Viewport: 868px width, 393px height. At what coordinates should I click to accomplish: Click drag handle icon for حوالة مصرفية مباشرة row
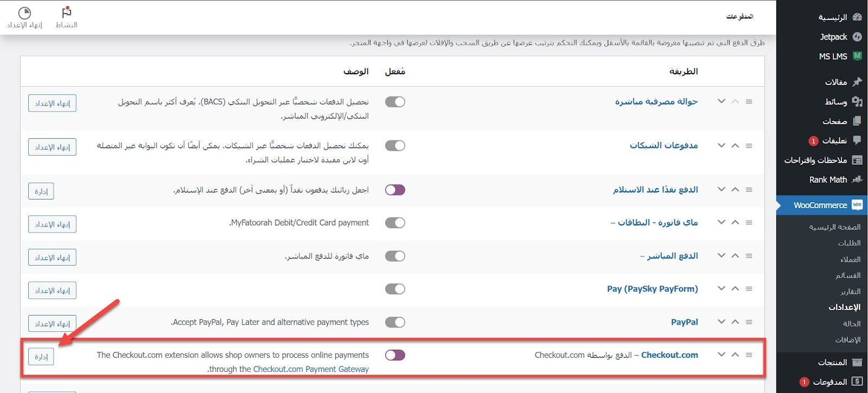point(749,101)
